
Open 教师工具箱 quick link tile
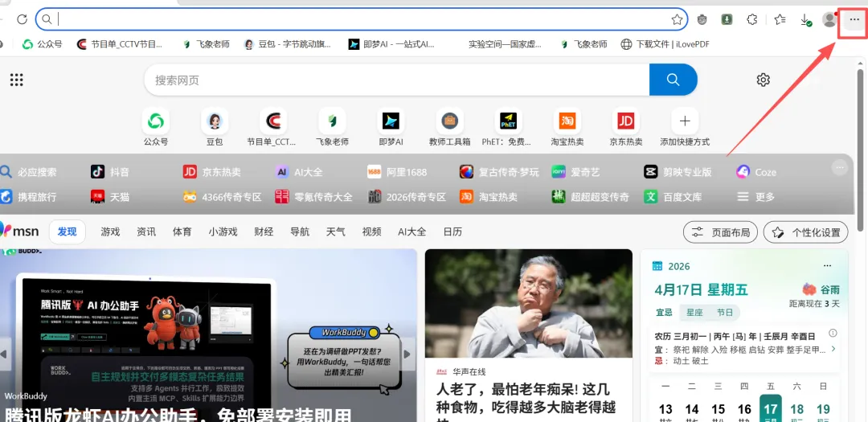449,127
